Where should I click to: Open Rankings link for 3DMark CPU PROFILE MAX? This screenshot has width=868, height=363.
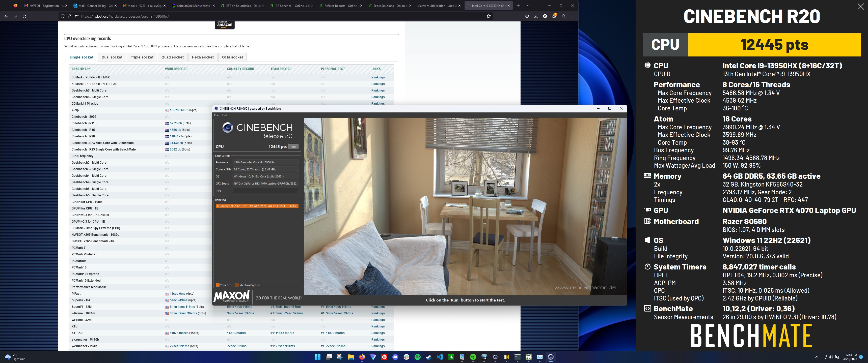tap(378, 77)
